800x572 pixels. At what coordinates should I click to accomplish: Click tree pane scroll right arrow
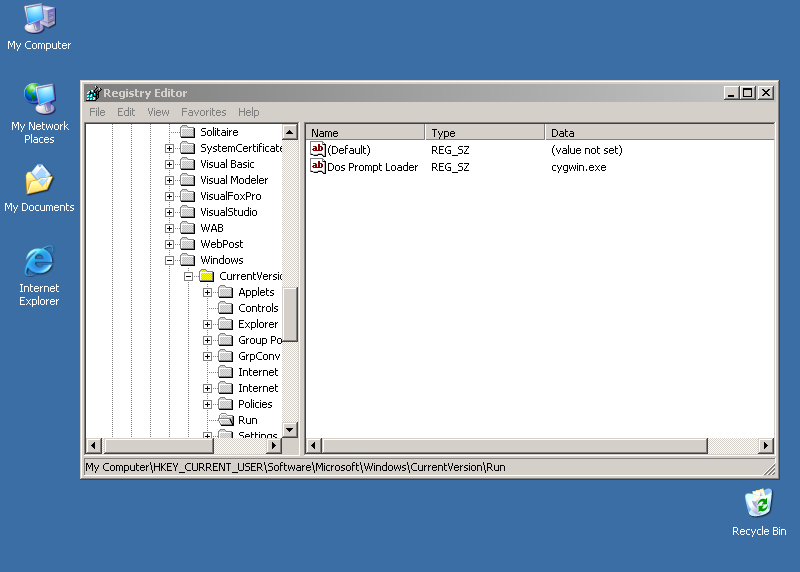pos(274,445)
